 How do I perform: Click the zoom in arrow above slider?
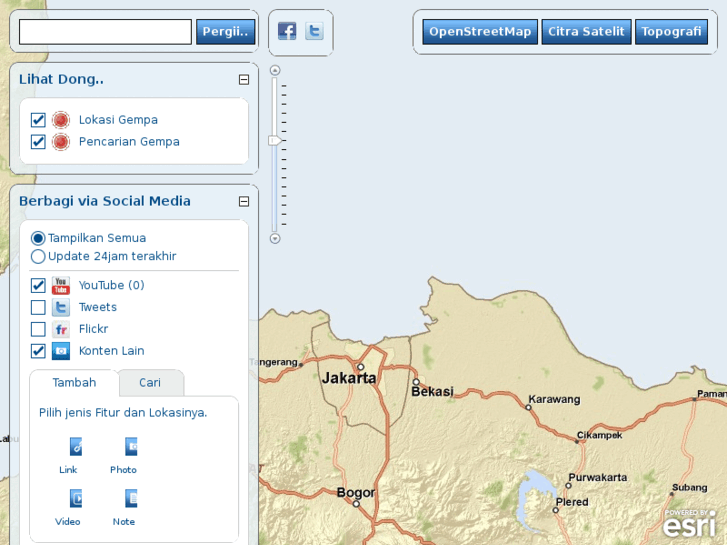click(x=275, y=71)
